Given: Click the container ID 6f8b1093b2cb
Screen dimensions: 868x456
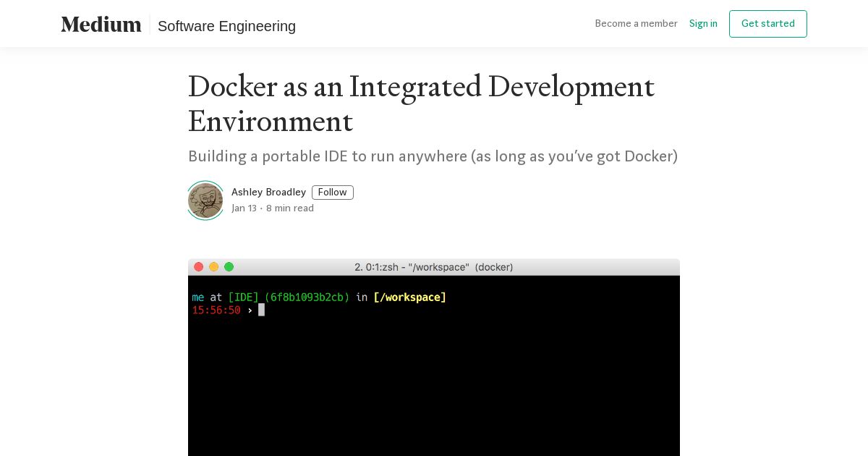Looking at the screenshot, I should click(x=307, y=297).
